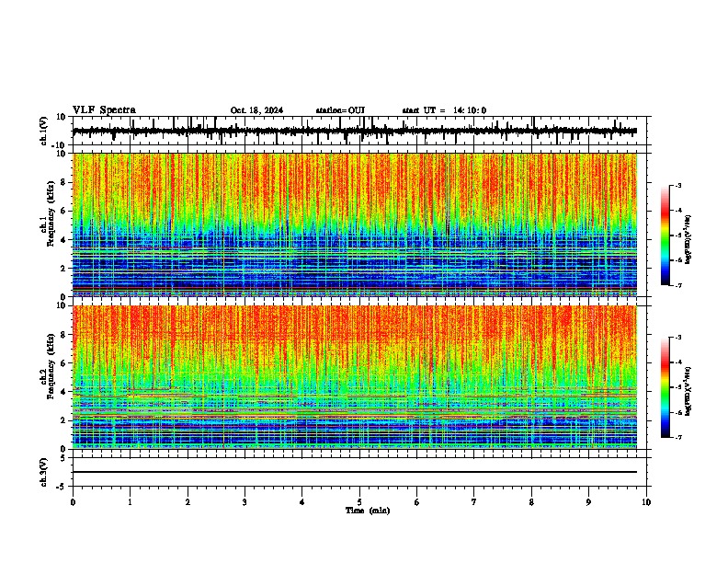Viewport: 728px width, 563px height.
Task: Click time axis tick label "0"
Action: pyautogui.click(x=73, y=502)
